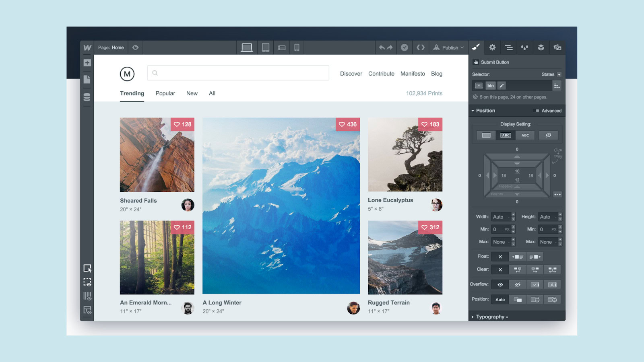
Task: Set Overflow to visible eye
Action: click(x=500, y=285)
